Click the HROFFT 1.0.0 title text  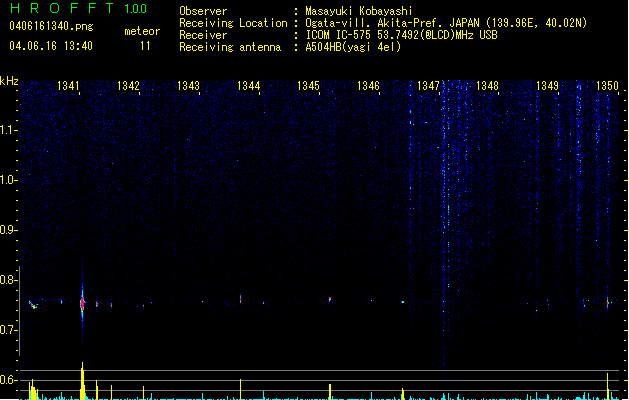tap(78, 8)
